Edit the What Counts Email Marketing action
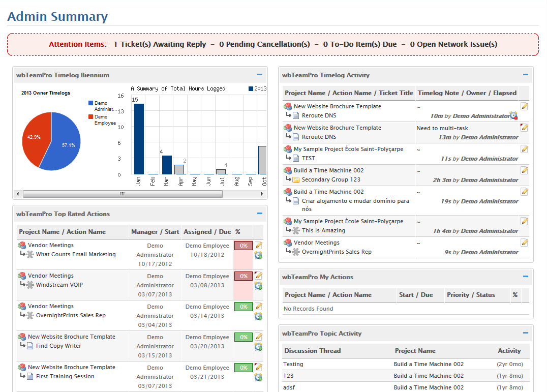 coord(259,245)
